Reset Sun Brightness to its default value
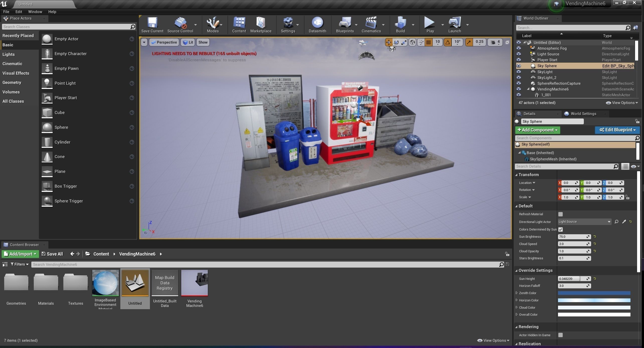This screenshot has width=644, height=348. point(595,237)
